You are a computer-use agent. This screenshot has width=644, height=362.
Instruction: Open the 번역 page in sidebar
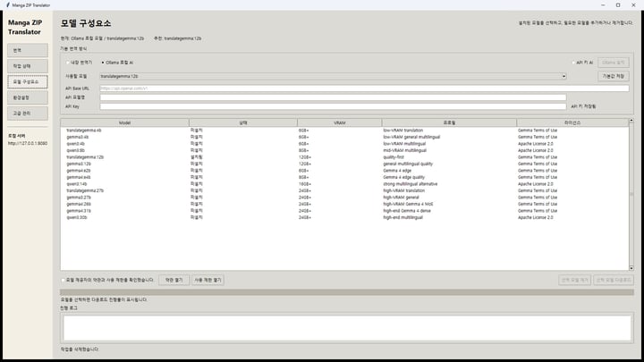(28, 50)
